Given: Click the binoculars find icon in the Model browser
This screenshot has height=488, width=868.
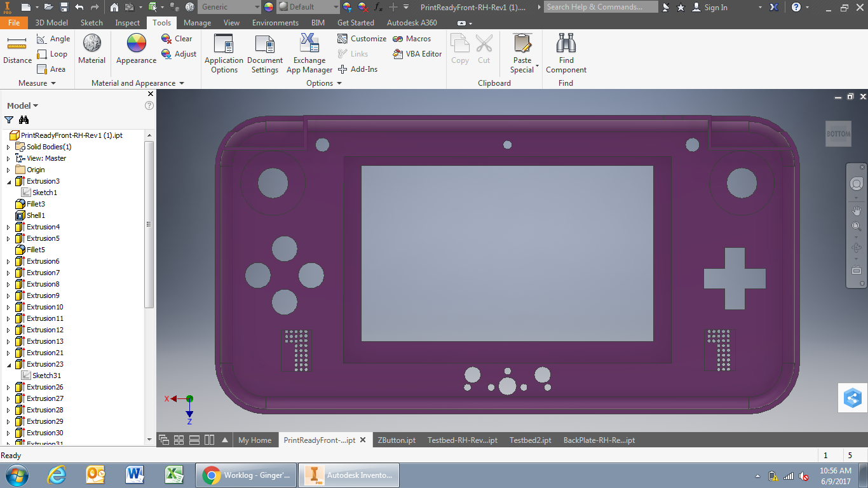Looking at the screenshot, I should pyautogui.click(x=24, y=119).
